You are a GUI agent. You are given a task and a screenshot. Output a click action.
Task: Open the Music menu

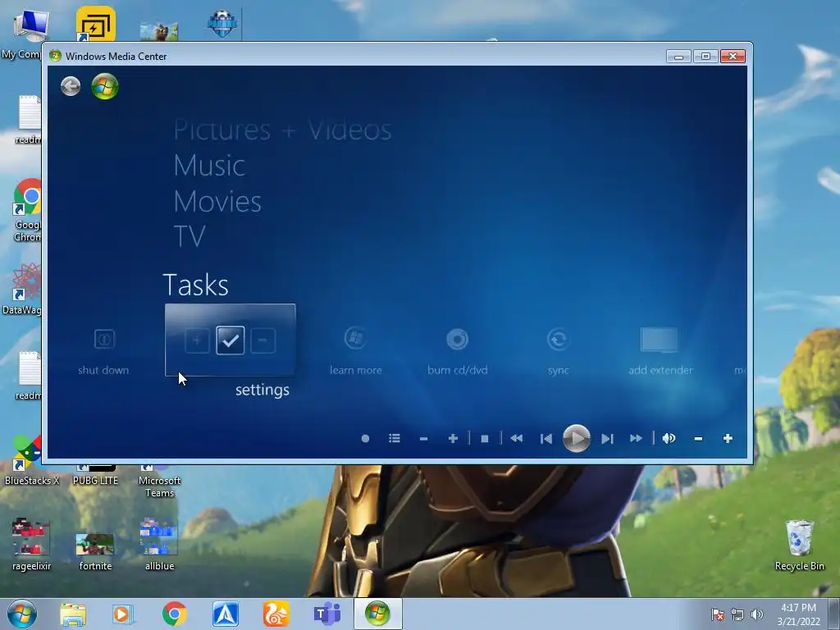point(209,166)
